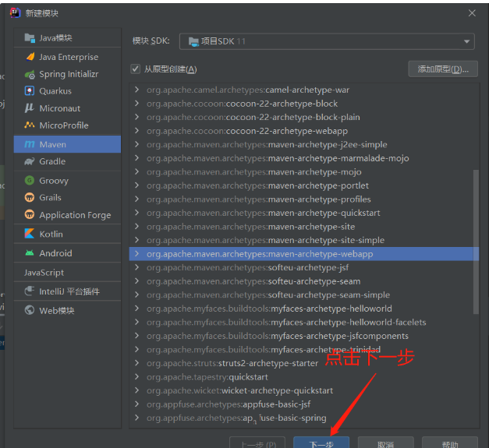Expand cocoon-22-archetype-webapp node
The width and height of the screenshot is (489, 448).
coord(136,131)
